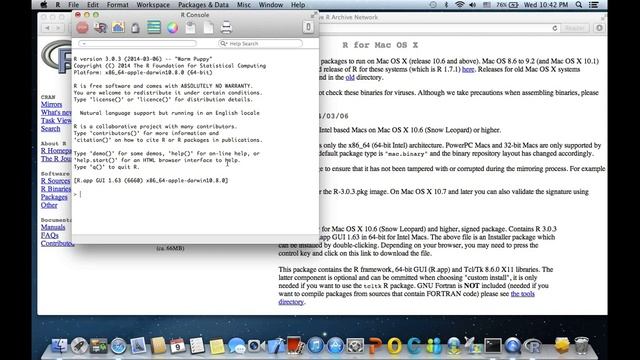Viewport: 640px width, 360px height.
Task: Click the Help Search field in R Console
Action: pyautogui.click(x=260, y=43)
